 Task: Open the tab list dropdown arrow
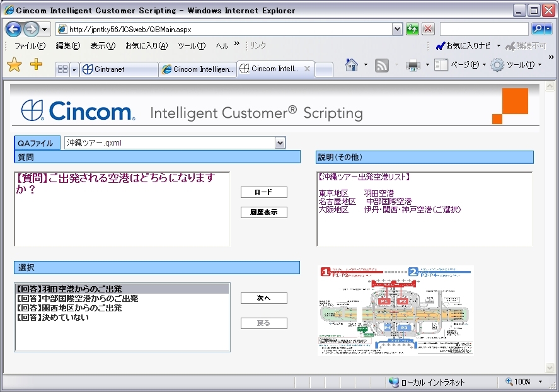pos(74,69)
